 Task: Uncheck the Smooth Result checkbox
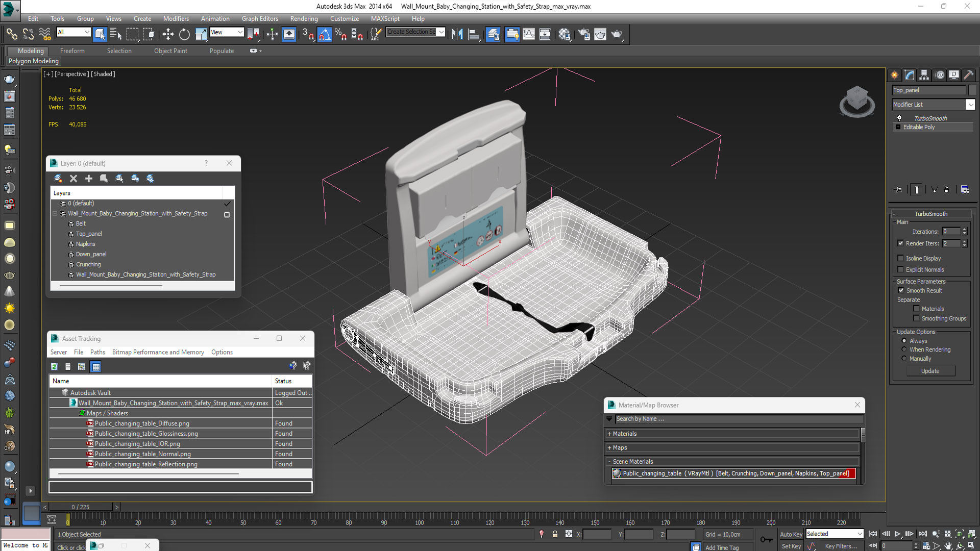901,290
